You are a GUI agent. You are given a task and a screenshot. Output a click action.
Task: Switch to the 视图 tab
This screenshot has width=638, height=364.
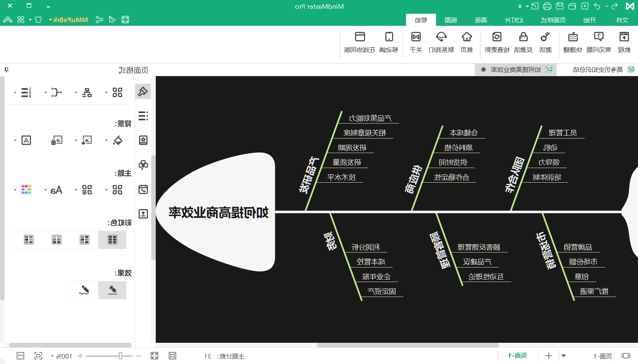451,20
